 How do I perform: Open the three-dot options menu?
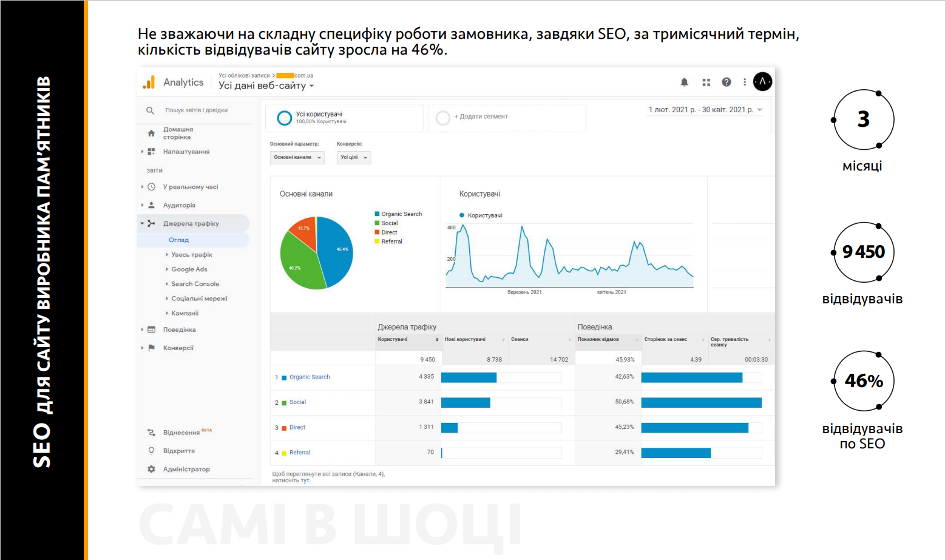point(745,82)
